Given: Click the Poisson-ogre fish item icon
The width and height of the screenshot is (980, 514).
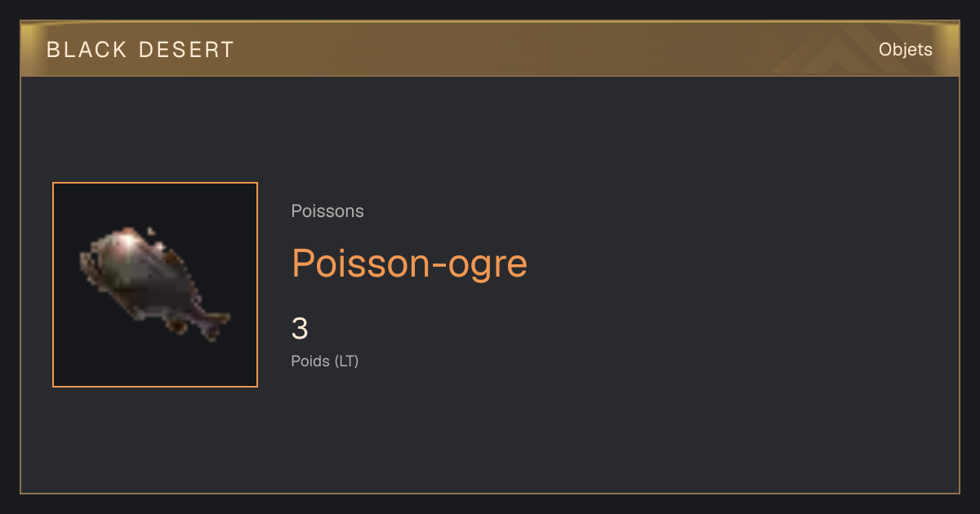Looking at the screenshot, I should click(155, 285).
